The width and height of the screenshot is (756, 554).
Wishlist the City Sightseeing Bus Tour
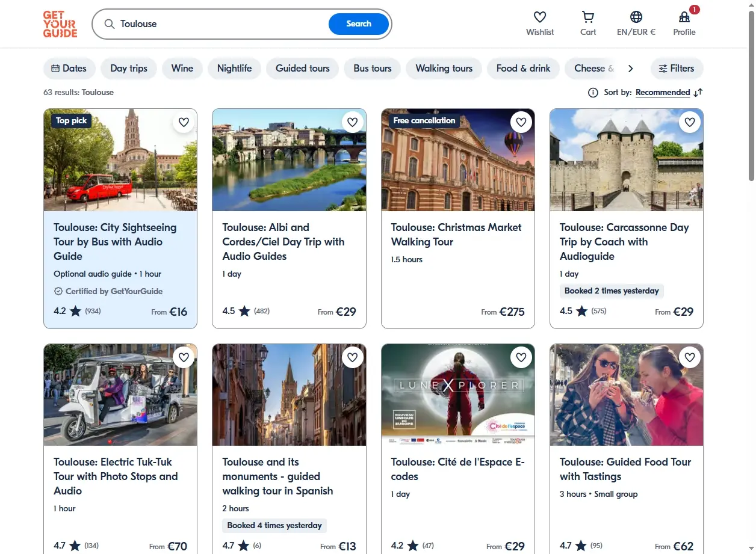tap(184, 122)
